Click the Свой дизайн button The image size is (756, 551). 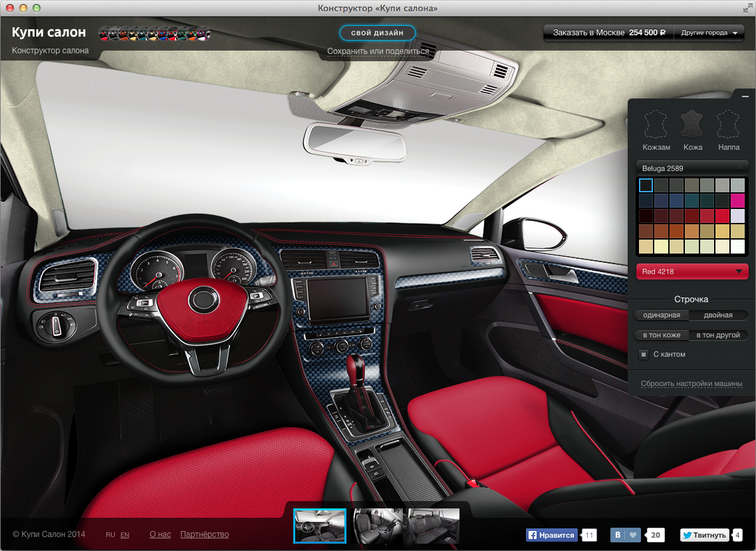coord(377,33)
